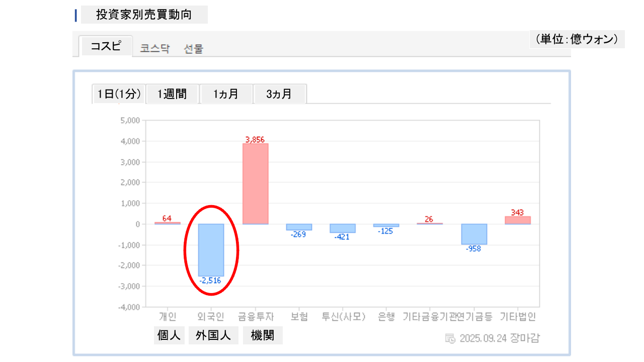This screenshot has width=644, height=362.
Task: Click the (単位:億ウォン) unit label
Action: (577, 39)
